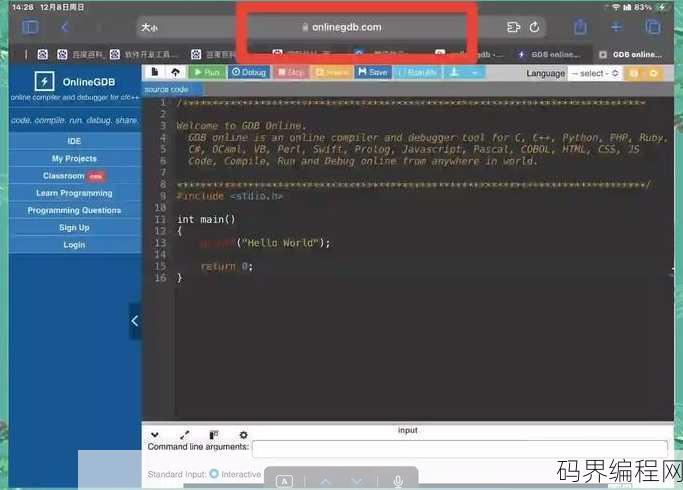This screenshot has height=490, width=683.
Task: Click the reader/extension icon in address bar
Action: click(x=514, y=27)
